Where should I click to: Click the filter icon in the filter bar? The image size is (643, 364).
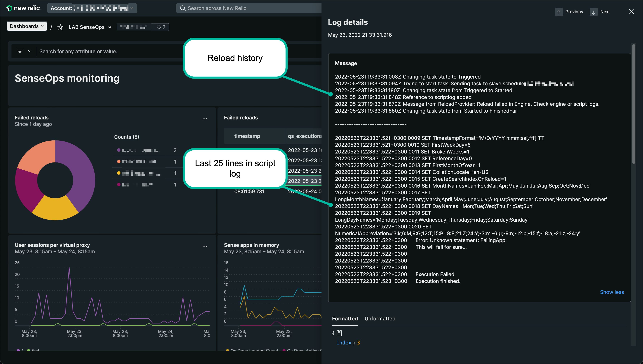[x=20, y=51]
